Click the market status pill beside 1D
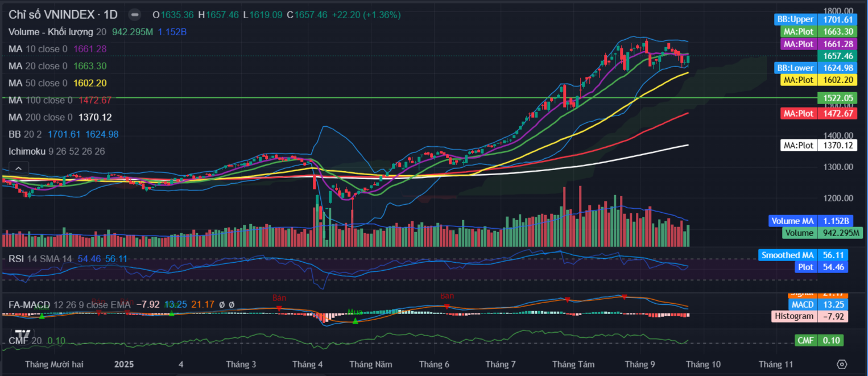Image resolution: width=868 pixels, height=376 pixels. [x=135, y=15]
